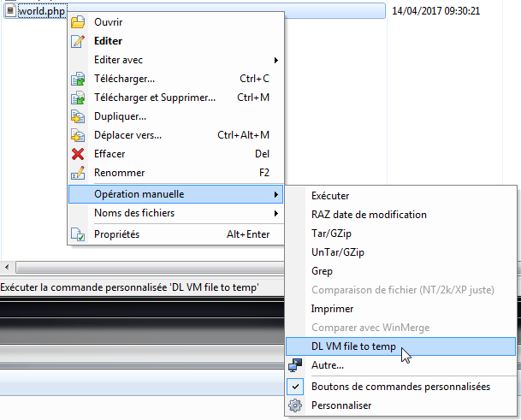Select the world.php file

(x=41, y=12)
